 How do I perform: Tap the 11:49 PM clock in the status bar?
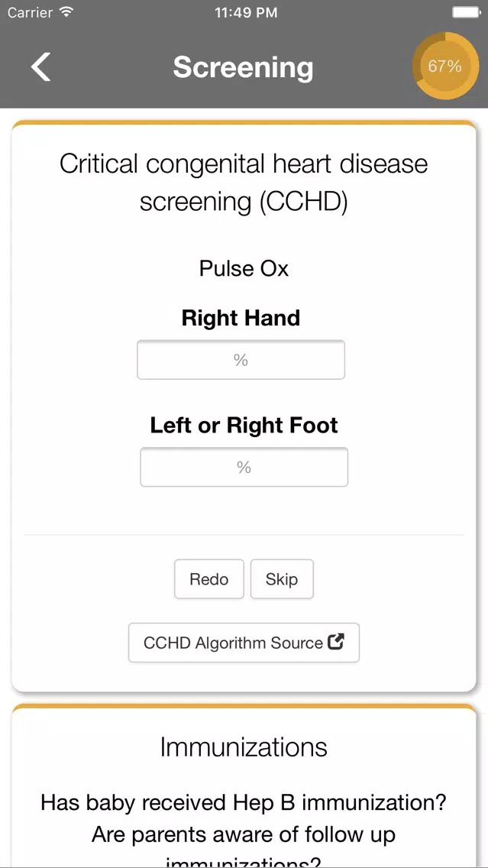tap(246, 13)
